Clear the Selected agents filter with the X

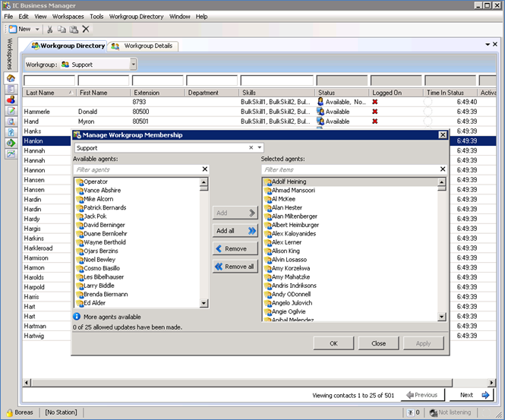point(442,169)
